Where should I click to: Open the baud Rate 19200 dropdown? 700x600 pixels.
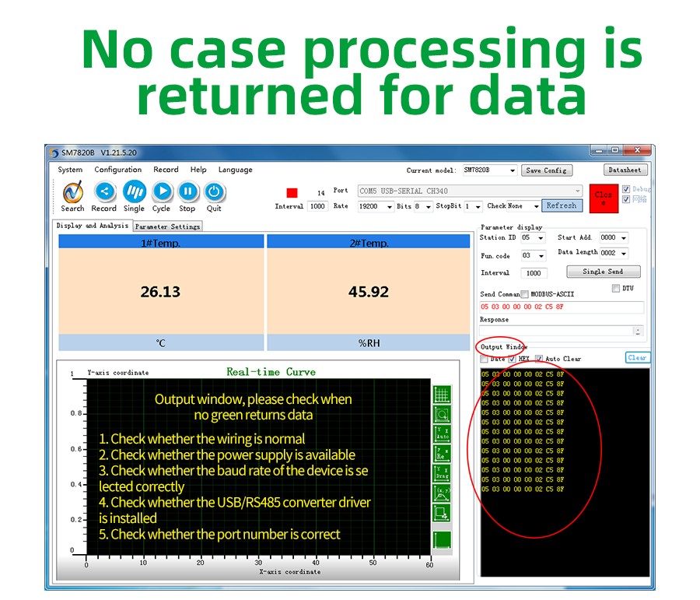point(375,206)
